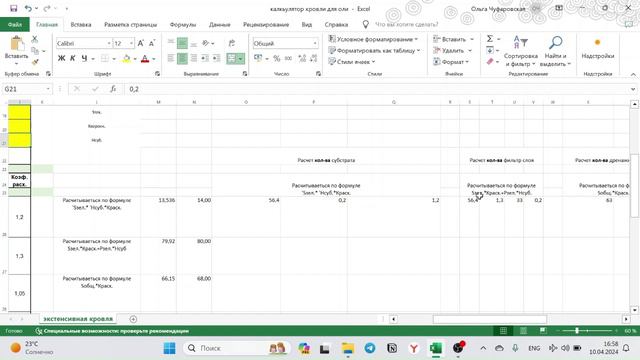Cut the selected cells

click(35, 39)
